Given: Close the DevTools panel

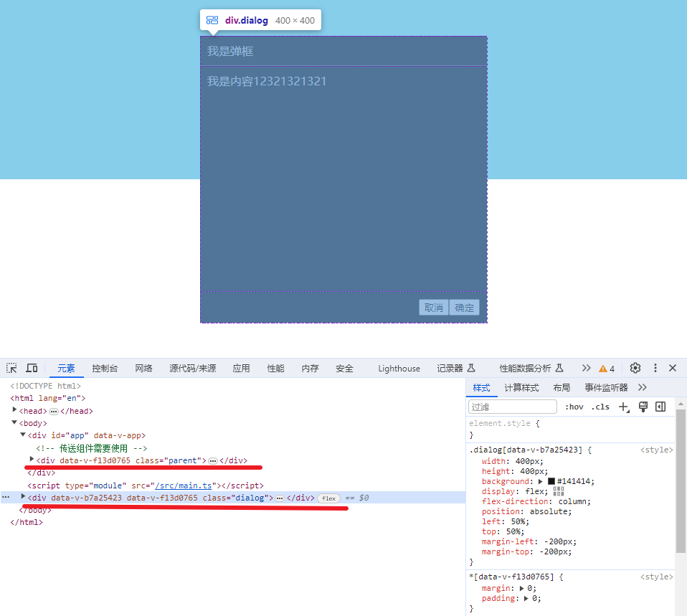Looking at the screenshot, I should (x=673, y=368).
